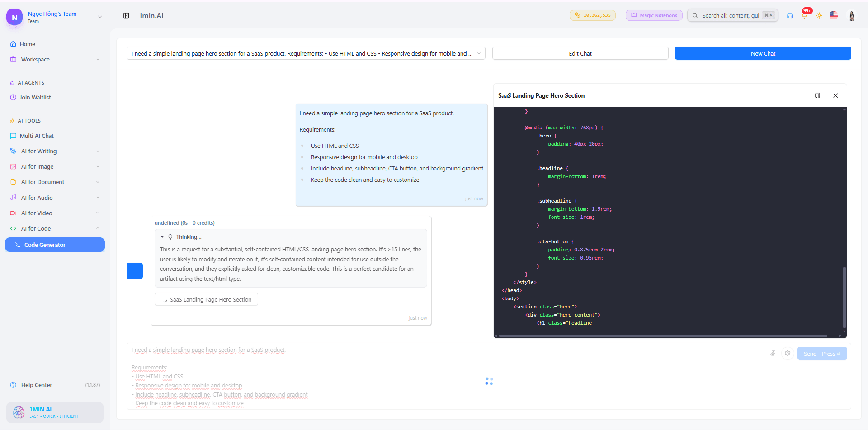This screenshot has width=868, height=430.
Task: Click Edit Chat button
Action: (580, 53)
